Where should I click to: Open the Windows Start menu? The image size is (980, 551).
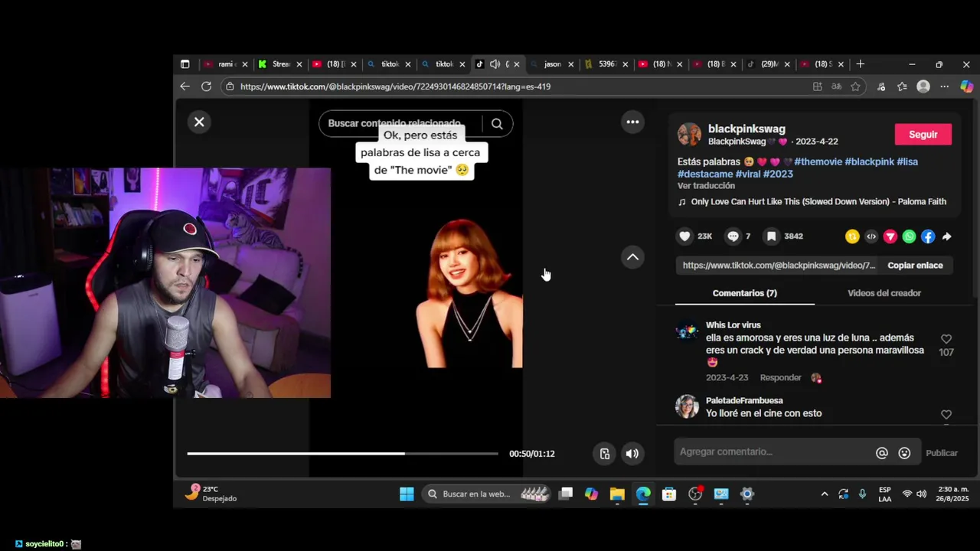tap(407, 494)
